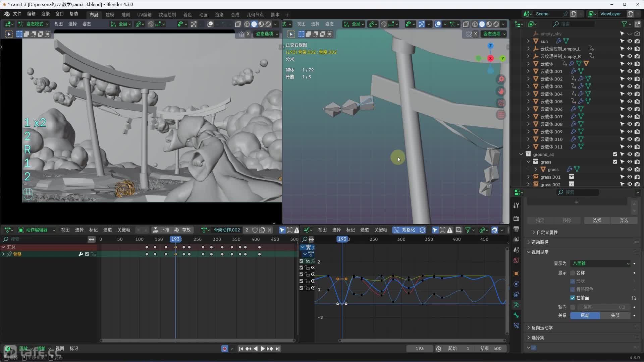Image resolution: width=644 pixels, height=362 pixels.
Task: Toggle the camera view gizmo icon
Action: [x=501, y=103]
